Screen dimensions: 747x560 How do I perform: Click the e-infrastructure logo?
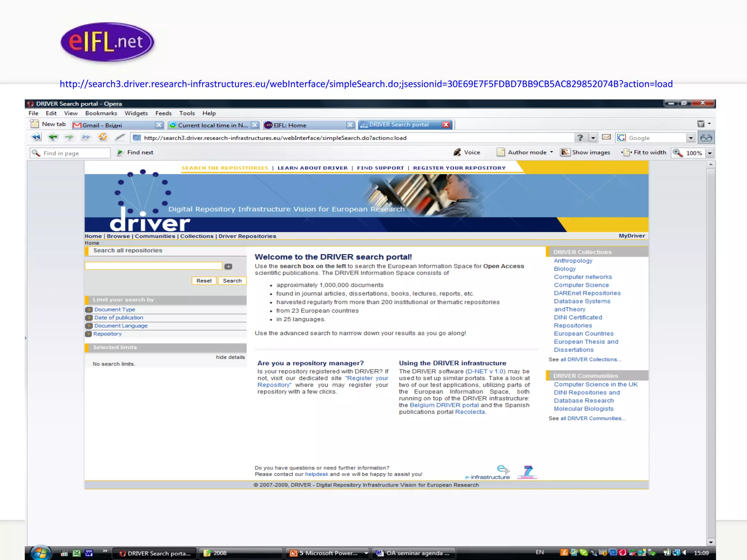click(x=488, y=472)
